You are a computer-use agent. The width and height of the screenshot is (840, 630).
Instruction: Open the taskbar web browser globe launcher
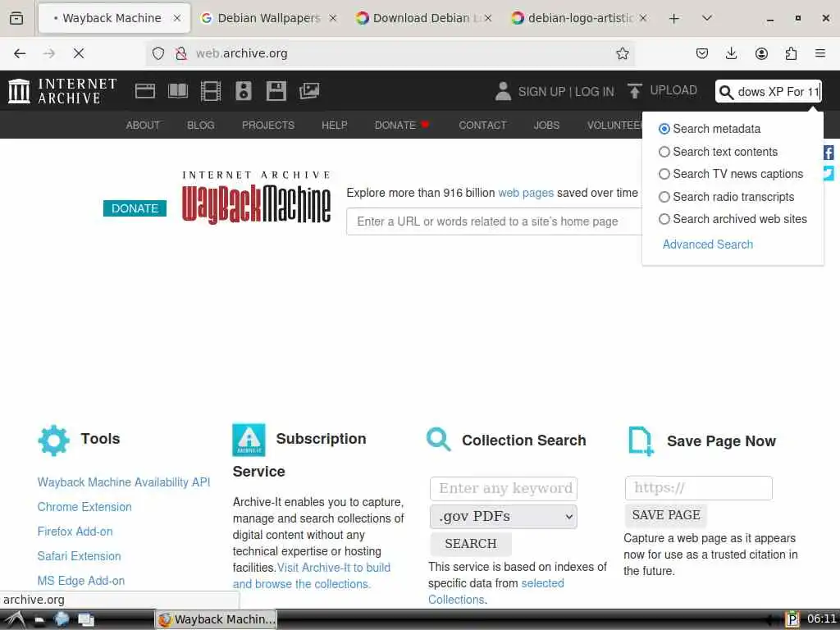coord(62,619)
